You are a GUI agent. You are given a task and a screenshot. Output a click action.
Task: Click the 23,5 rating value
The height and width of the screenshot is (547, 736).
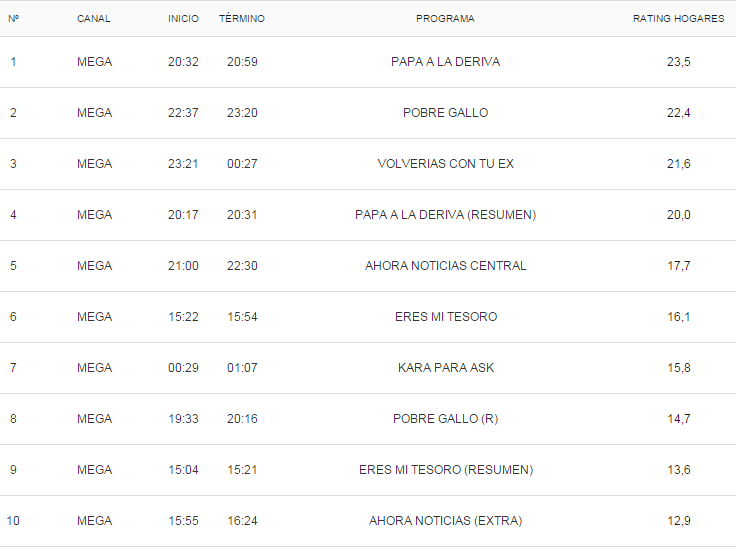[678, 62]
